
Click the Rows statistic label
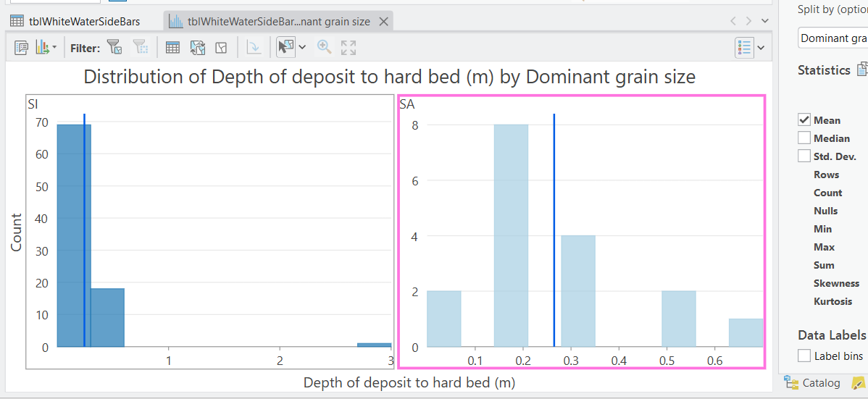tap(827, 175)
